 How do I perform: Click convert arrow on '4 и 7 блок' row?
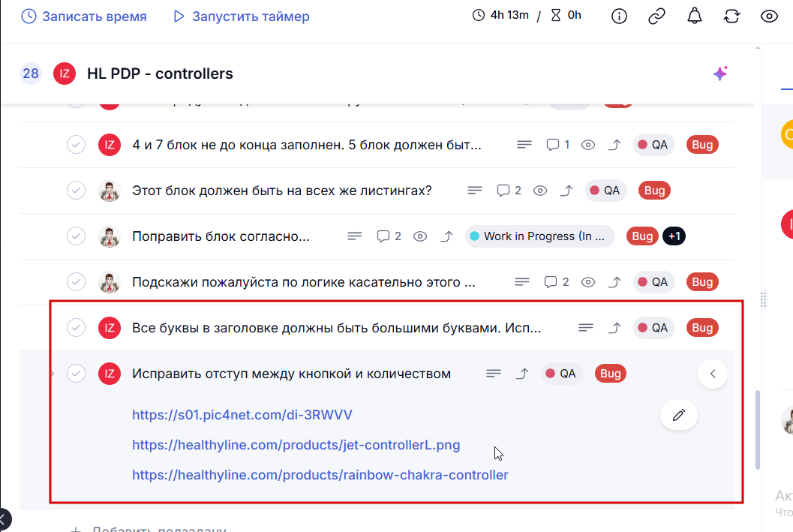tap(614, 145)
